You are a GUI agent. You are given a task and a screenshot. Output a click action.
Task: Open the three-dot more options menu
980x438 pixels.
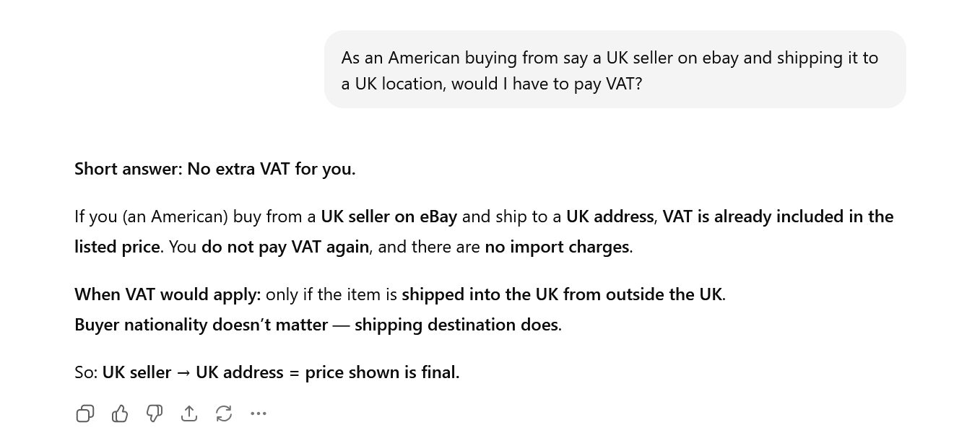[259, 413]
